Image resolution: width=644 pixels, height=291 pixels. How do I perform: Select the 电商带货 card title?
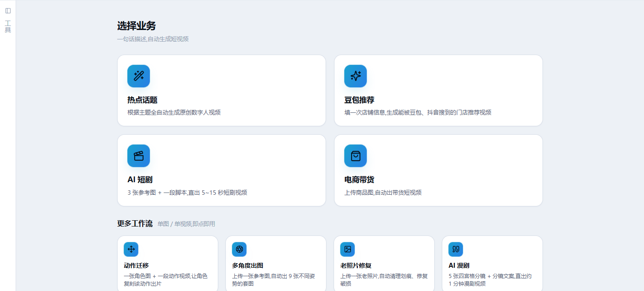point(359,180)
